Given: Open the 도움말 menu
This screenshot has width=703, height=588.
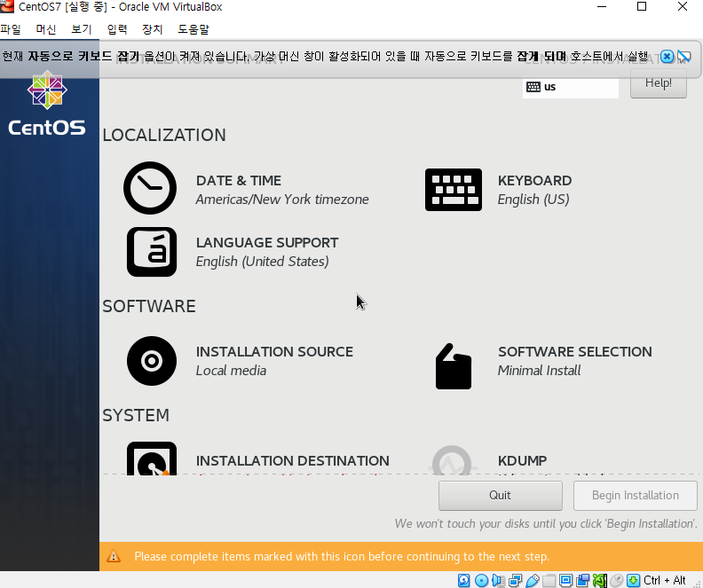Looking at the screenshot, I should point(194,29).
